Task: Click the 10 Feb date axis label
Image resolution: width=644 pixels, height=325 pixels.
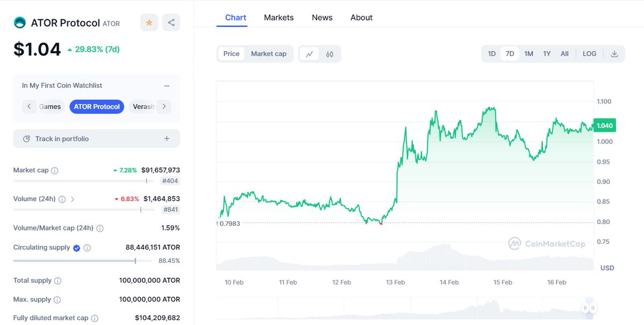Action: pos(234,282)
